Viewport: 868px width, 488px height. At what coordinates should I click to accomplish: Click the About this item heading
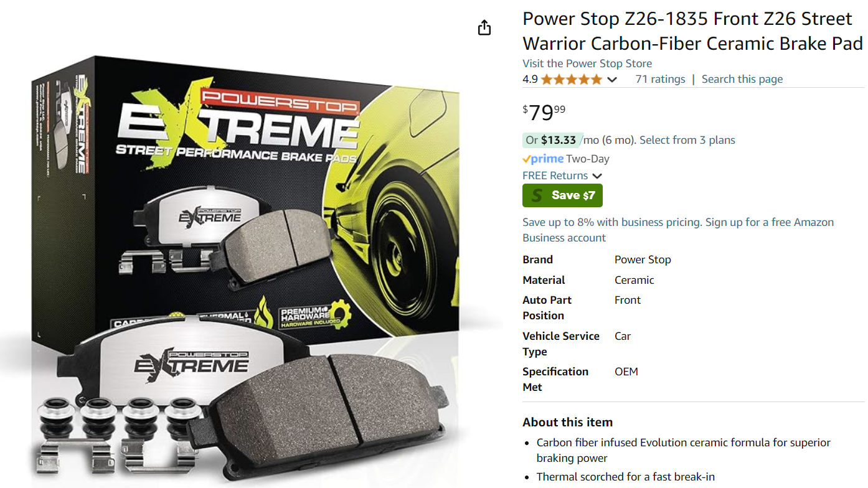tap(568, 422)
